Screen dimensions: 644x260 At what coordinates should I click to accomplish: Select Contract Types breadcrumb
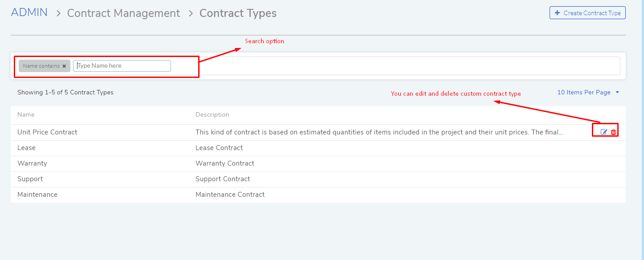pyautogui.click(x=238, y=13)
